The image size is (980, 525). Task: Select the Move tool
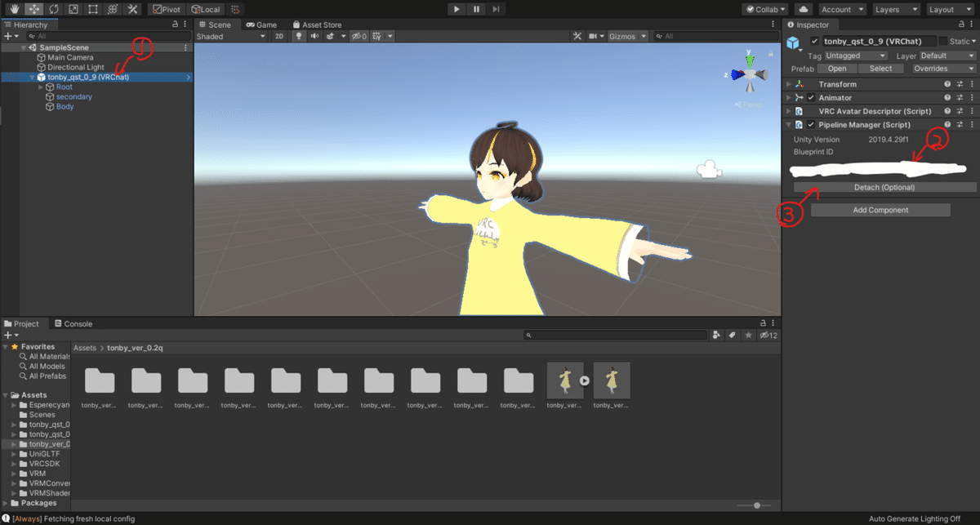pyautogui.click(x=34, y=9)
